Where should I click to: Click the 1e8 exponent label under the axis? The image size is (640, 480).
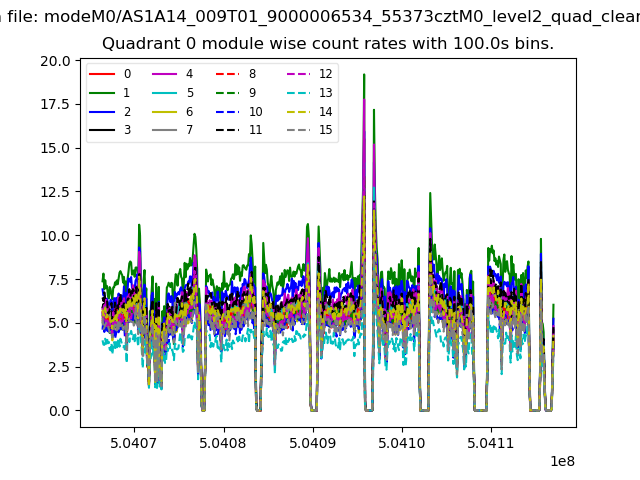(560, 461)
